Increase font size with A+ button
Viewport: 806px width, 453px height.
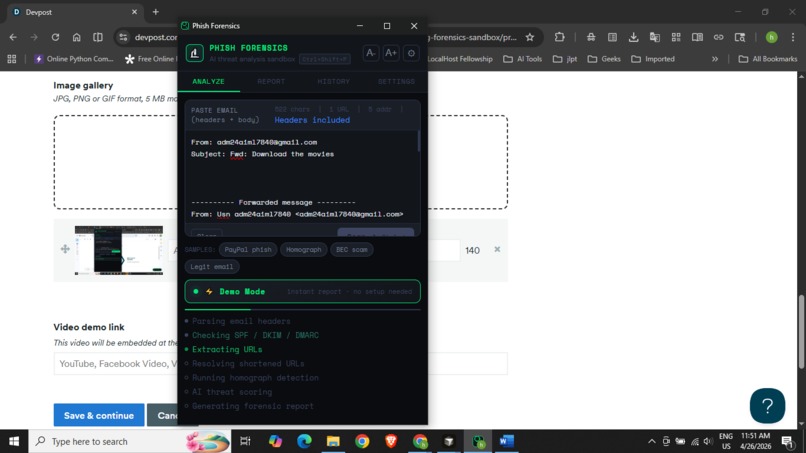point(391,53)
